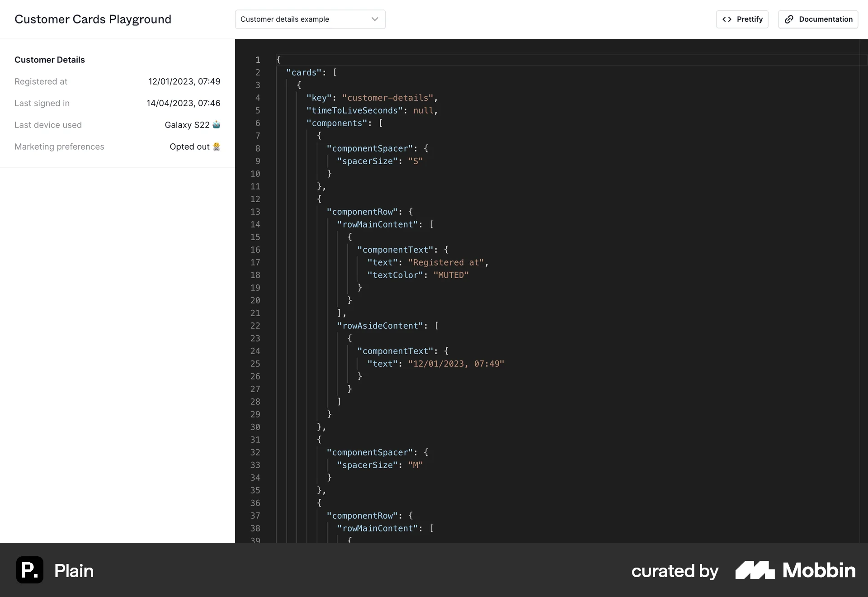Screen dimensions: 868x597
Task: Open the Customer details example dropdown
Action: click(x=310, y=19)
